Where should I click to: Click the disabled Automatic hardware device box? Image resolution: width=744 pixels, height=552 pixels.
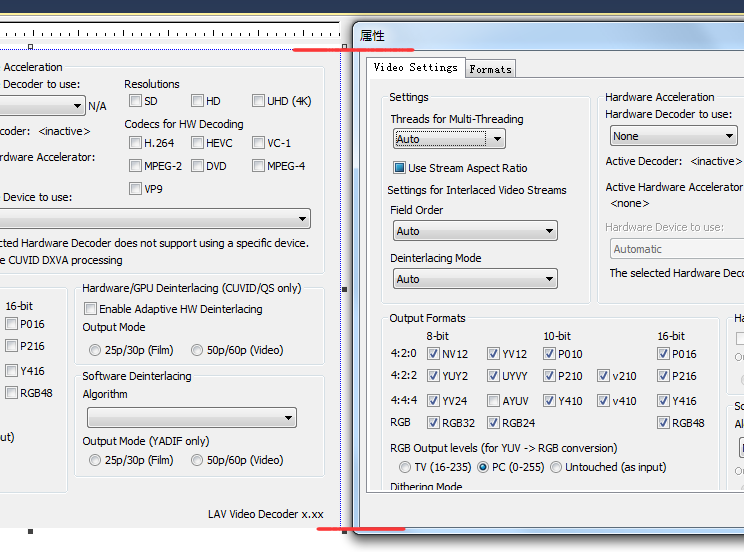click(677, 249)
